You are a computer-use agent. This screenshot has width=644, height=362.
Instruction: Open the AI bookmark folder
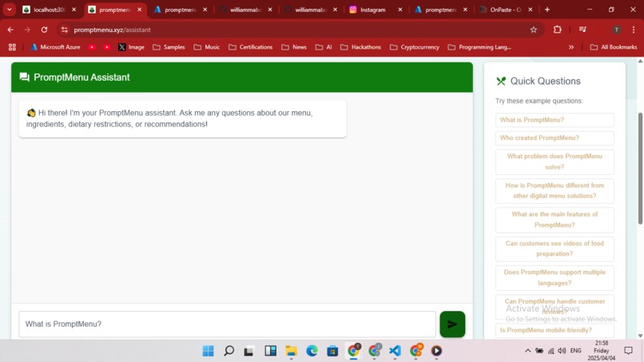pyautogui.click(x=324, y=47)
